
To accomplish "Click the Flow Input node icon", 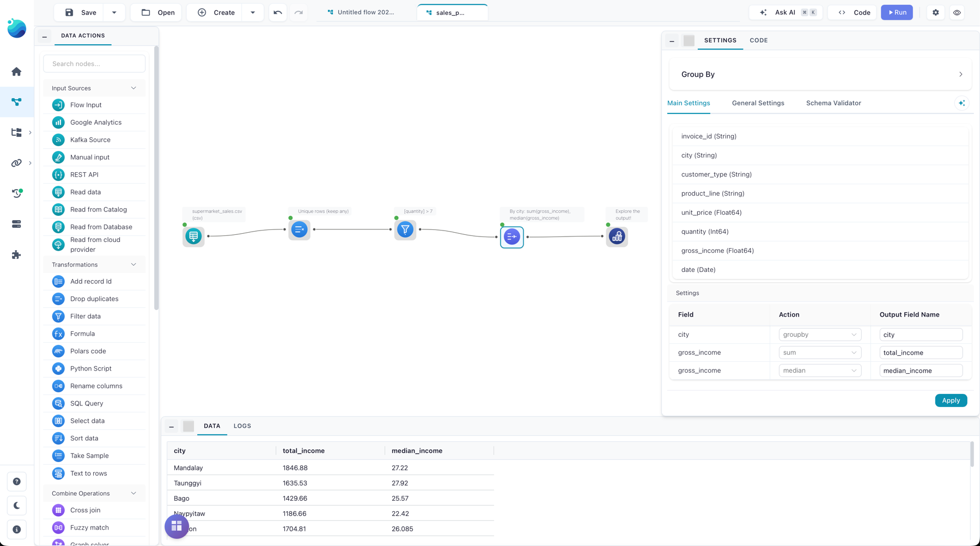I will (x=58, y=105).
